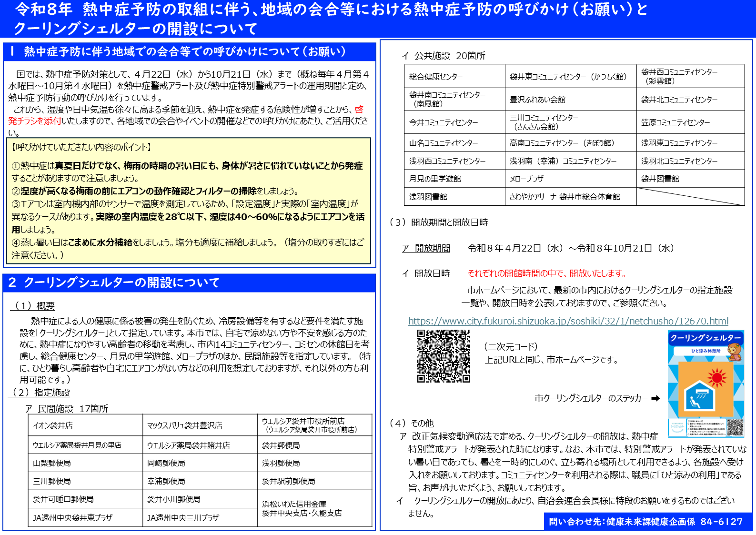Viewport: 756px width, 535px height.
Task: Click table cell 高南コミュニティセンター（きぼう館）
Action: click(571, 143)
